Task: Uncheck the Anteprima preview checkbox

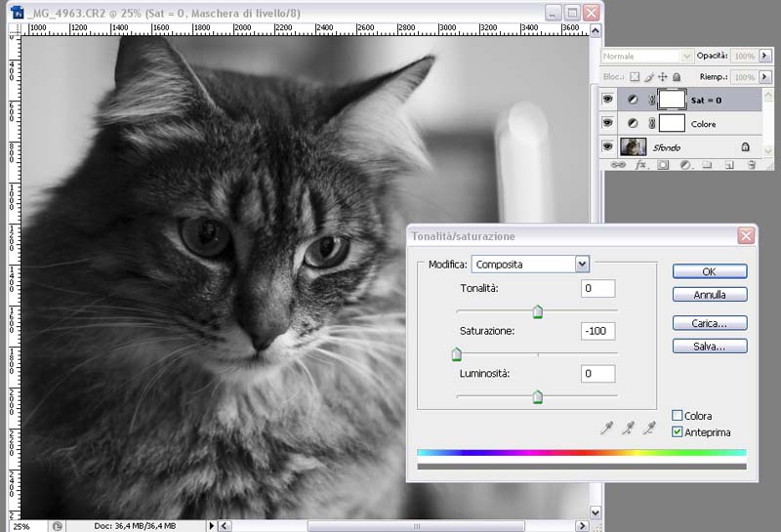Action: (x=678, y=431)
